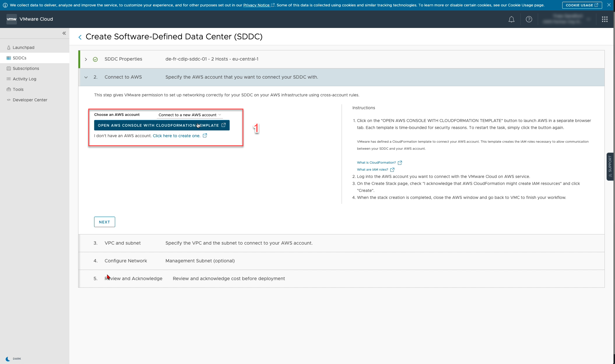The height and width of the screenshot is (364, 615).
Task: Open Activity Log in the sidebar
Action: pos(35,79)
